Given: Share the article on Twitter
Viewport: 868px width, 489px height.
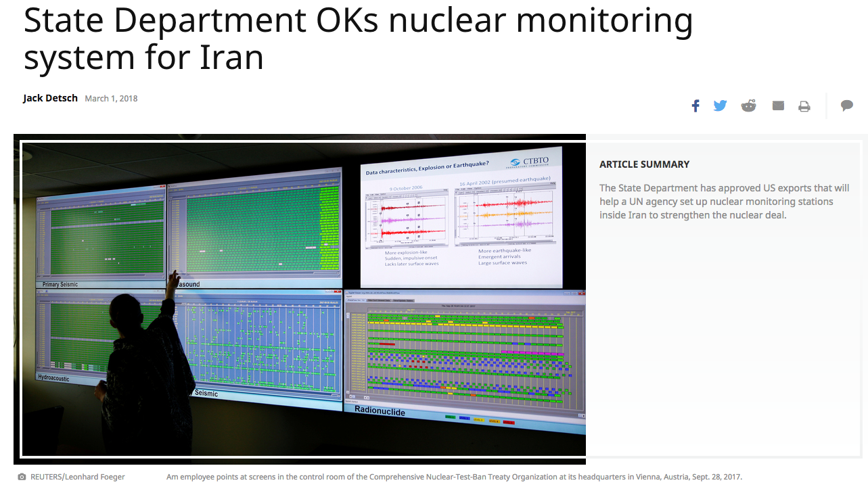Looking at the screenshot, I should (720, 106).
